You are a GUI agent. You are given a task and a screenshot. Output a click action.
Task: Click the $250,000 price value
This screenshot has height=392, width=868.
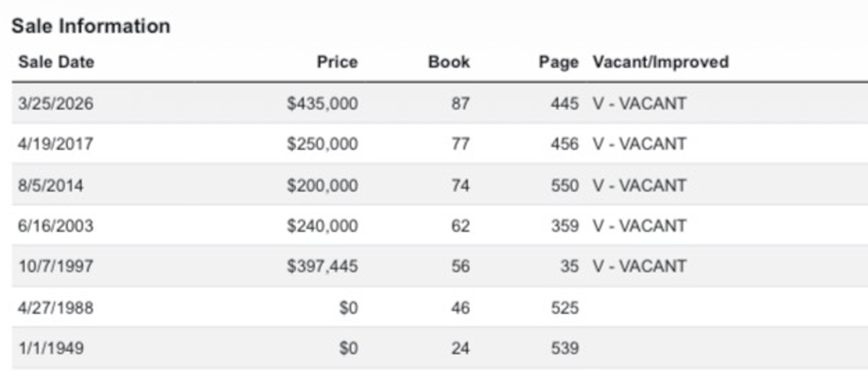click(322, 144)
